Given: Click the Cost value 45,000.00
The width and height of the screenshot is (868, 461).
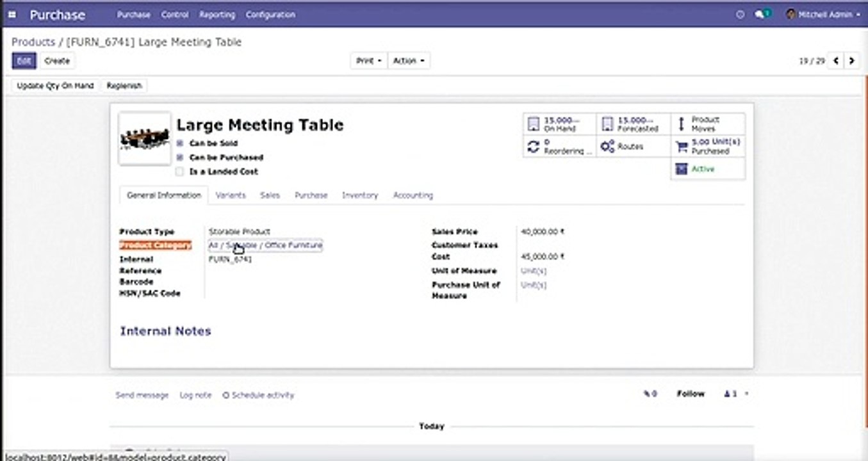Looking at the screenshot, I should pos(543,257).
